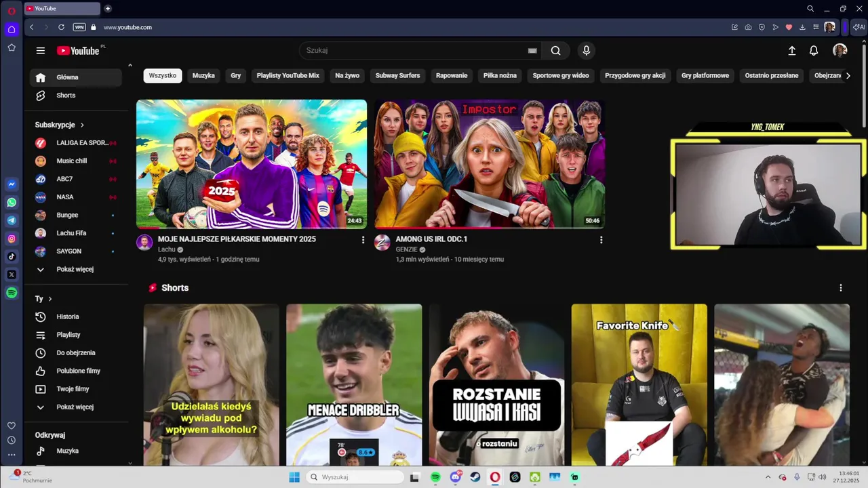Toggle the VPN badge in address bar
This screenshot has height=488, width=868.
pos(79,27)
